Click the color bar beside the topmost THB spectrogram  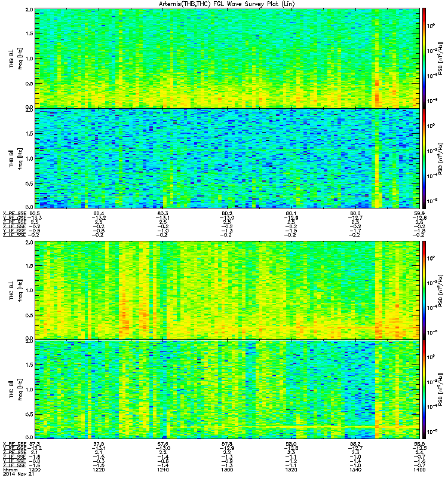coord(424,58)
